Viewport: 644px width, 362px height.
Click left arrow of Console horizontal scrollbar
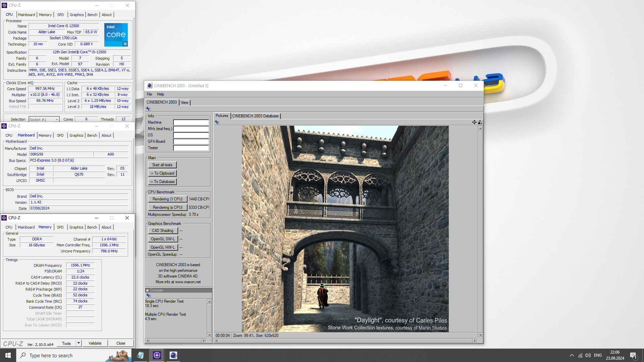(148, 341)
